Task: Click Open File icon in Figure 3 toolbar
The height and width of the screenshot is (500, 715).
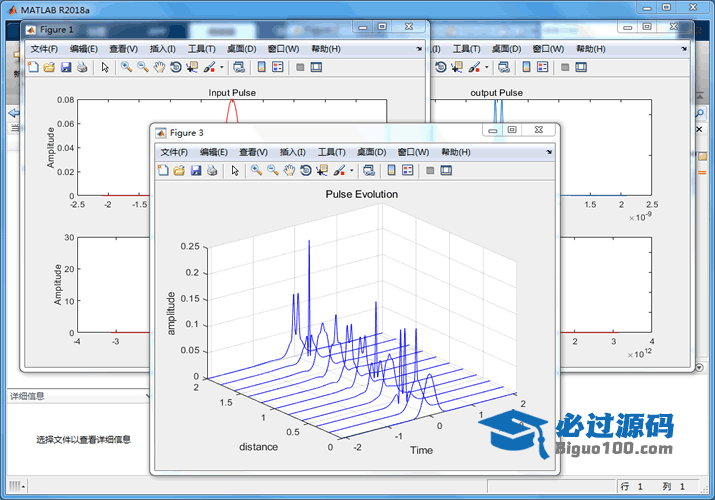Action: click(179, 170)
